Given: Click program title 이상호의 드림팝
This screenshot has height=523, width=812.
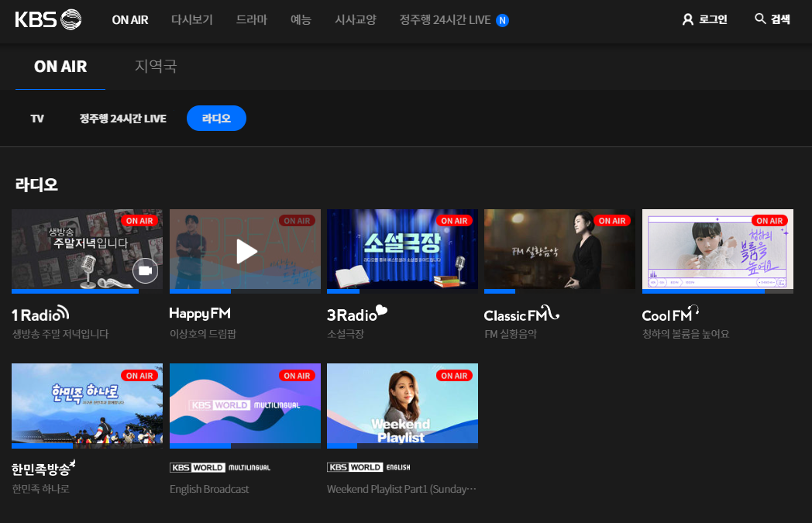Looking at the screenshot, I should 202,334.
